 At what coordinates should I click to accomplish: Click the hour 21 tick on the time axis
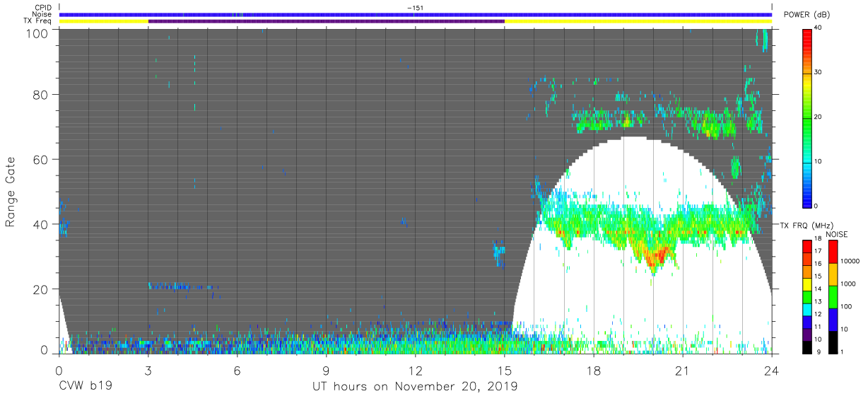click(x=682, y=369)
